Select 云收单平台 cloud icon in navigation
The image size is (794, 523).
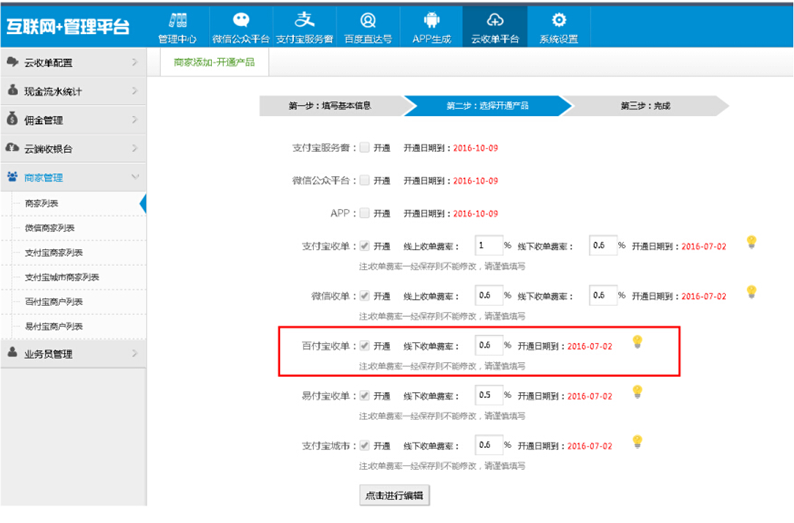pyautogui.click(x=495, y=20)
